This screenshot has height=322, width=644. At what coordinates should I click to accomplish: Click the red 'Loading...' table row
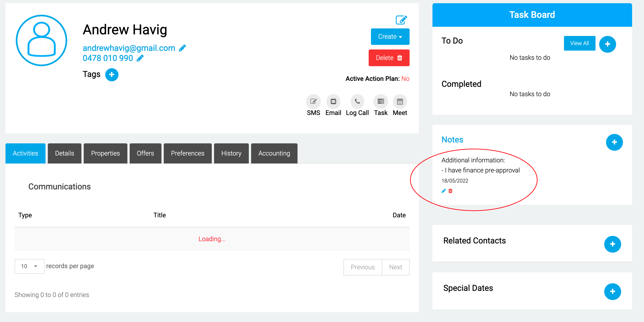[x=212, y=239]
